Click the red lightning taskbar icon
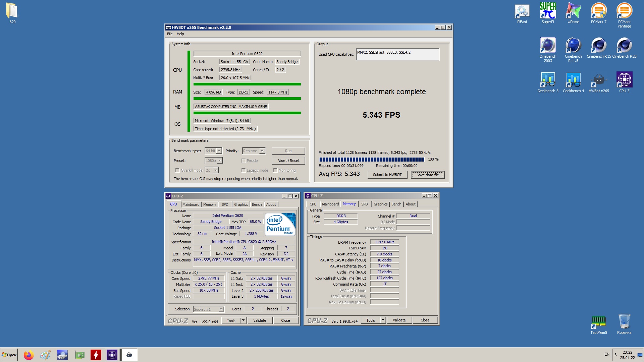The height and width of the screenshot is (362, 644). coord(96,355)
